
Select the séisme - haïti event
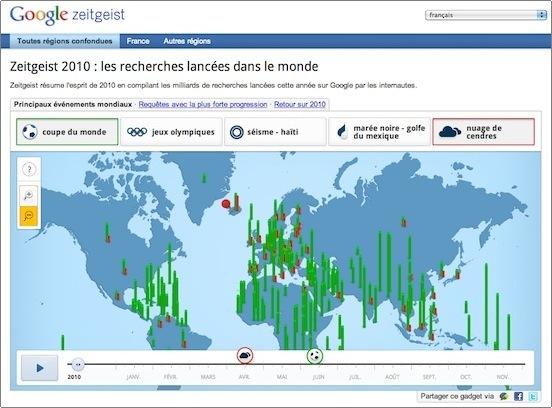point(275,132)
